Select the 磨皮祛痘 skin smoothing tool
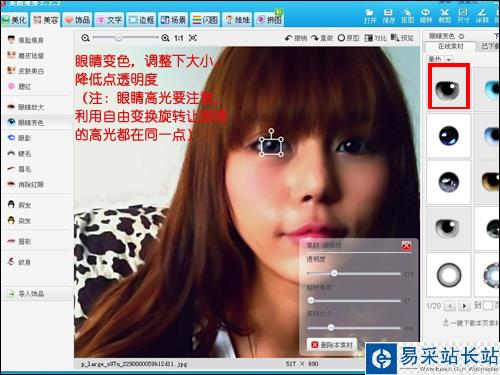The height and width of the screenshot is (375, 500). tap(26, 55)
